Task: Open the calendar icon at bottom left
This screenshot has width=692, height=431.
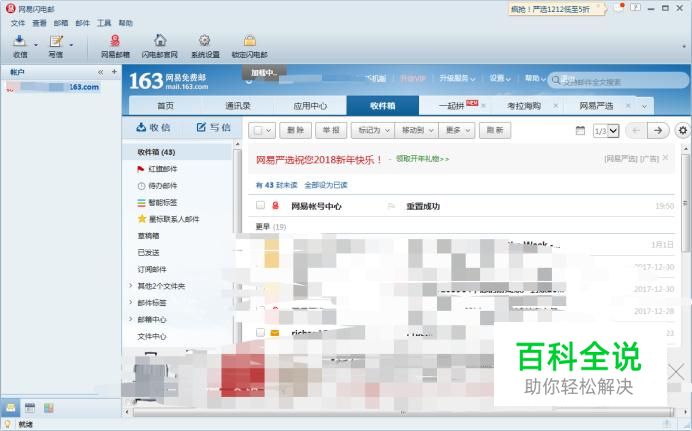Action: 30,408
